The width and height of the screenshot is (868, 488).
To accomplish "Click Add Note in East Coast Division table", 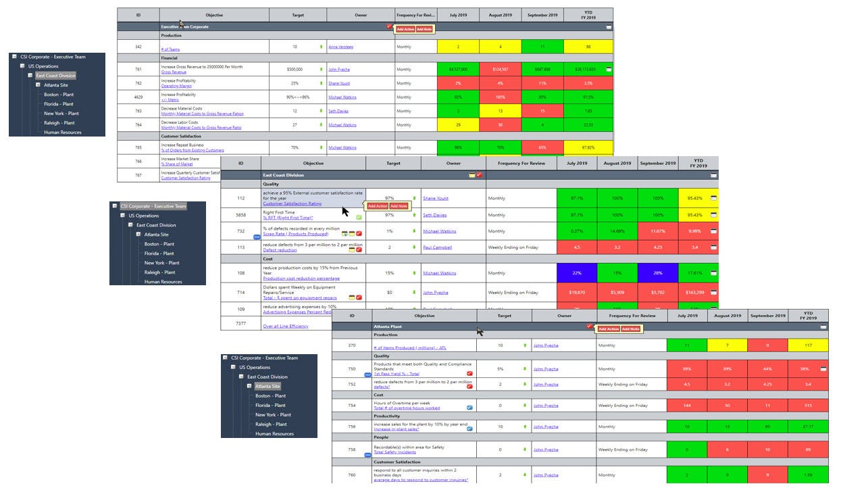I will (x=399, y=206).
